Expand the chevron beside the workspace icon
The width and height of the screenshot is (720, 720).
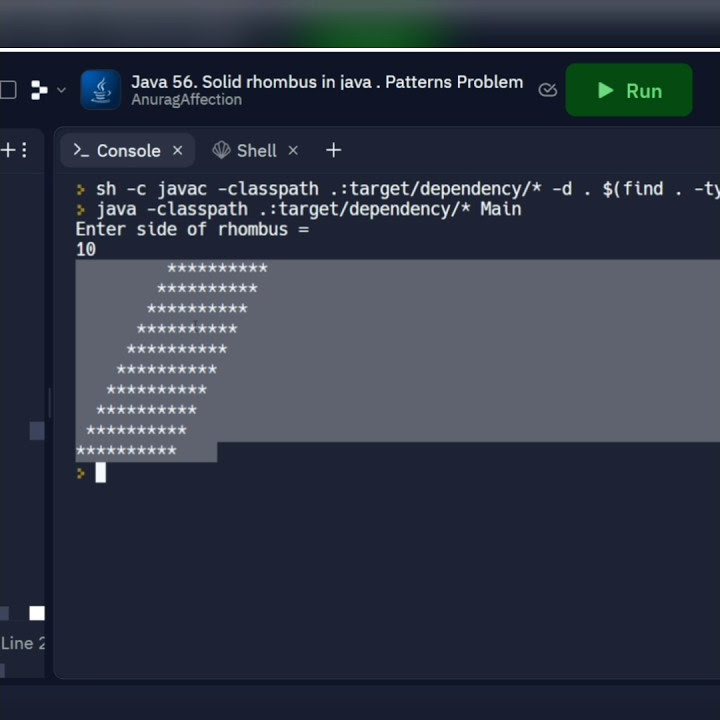pyautogui.click(x=61, y=90)
